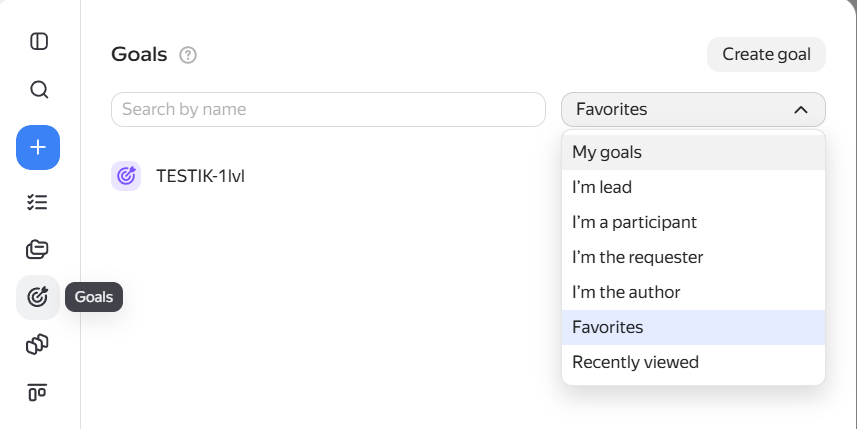857x429 pixels.
Task: Collapse the sidebar using the panel icon
Action: [38, 42]
